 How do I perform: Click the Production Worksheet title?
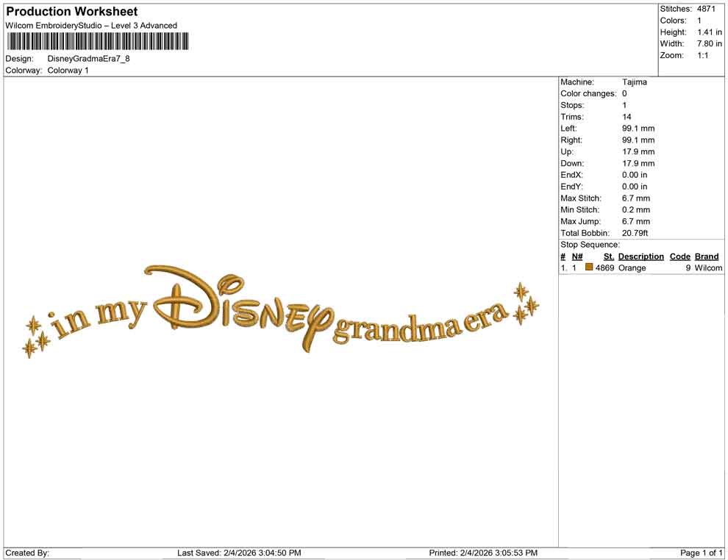[71, 11]
